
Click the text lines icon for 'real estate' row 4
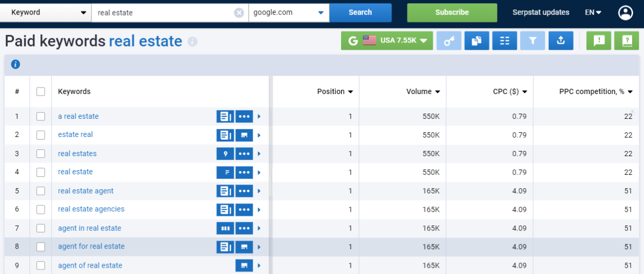pyautogui.click(x=225, y=172)
